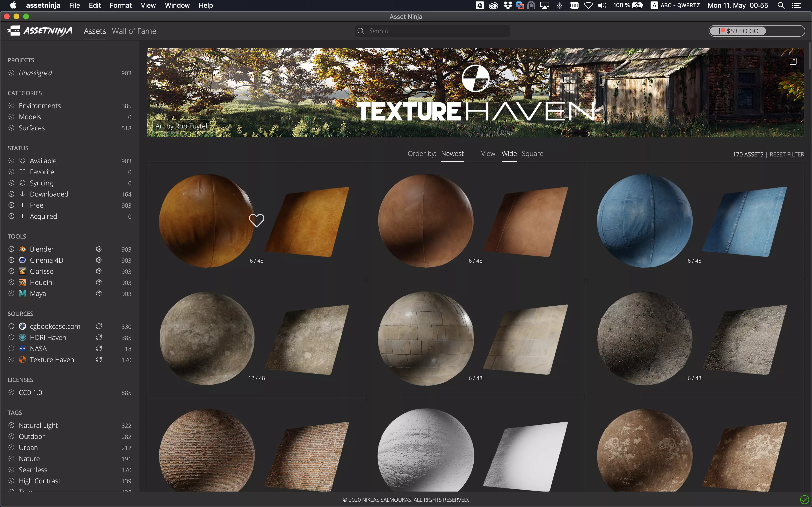Screen dimensions: 812x507
Task: Click the RESET FILTER link
Action: pos(786,154)
